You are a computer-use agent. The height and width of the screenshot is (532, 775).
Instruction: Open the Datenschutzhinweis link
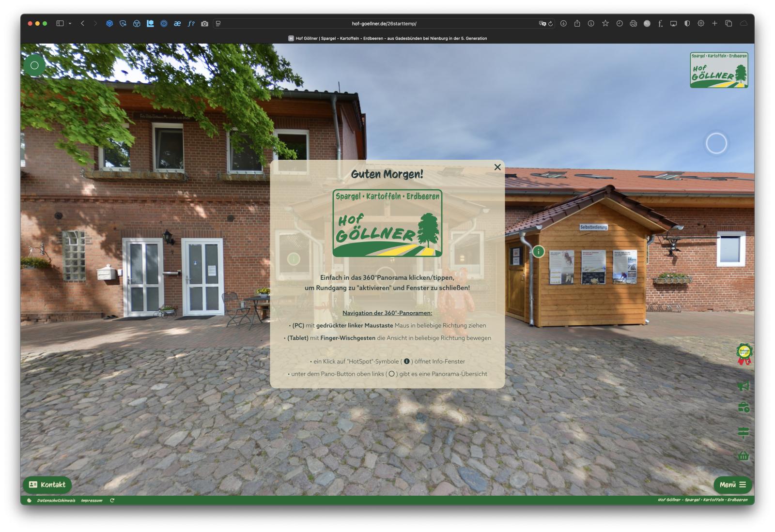(x=56, y=501)
